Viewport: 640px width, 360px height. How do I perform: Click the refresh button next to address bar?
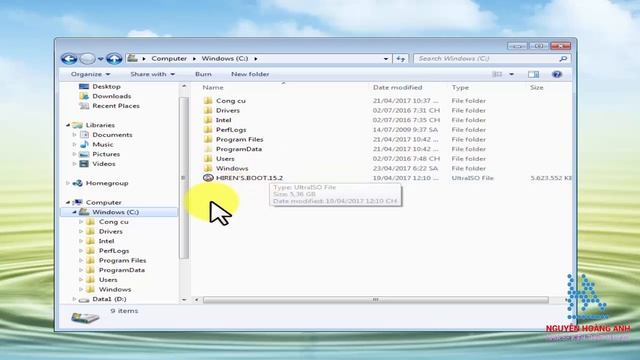point(400,59)
